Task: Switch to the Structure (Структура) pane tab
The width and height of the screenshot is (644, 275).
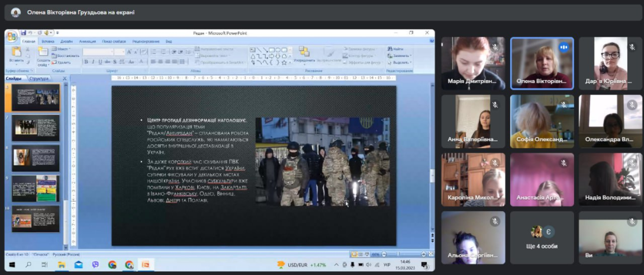Action: click(39, 78)
